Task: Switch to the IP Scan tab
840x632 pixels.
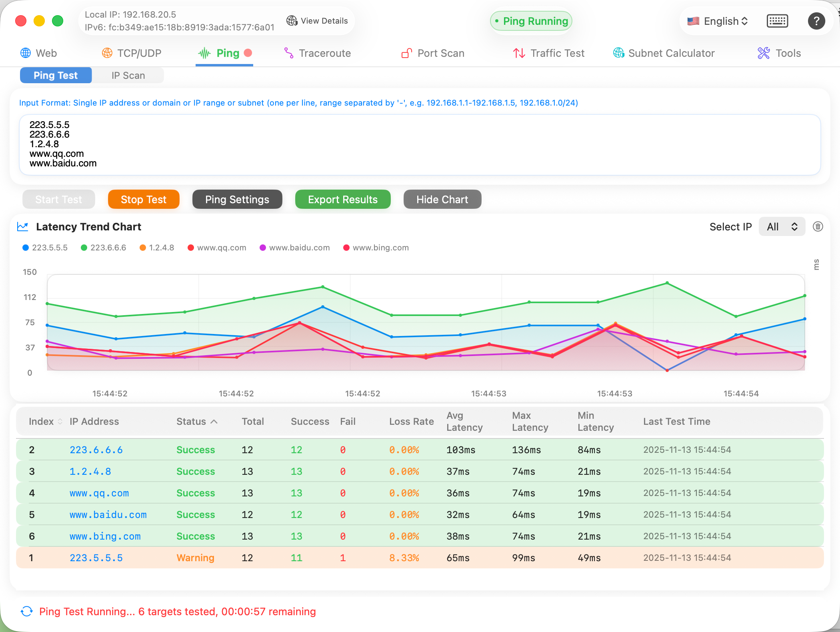Action: (x=128, y=75)
